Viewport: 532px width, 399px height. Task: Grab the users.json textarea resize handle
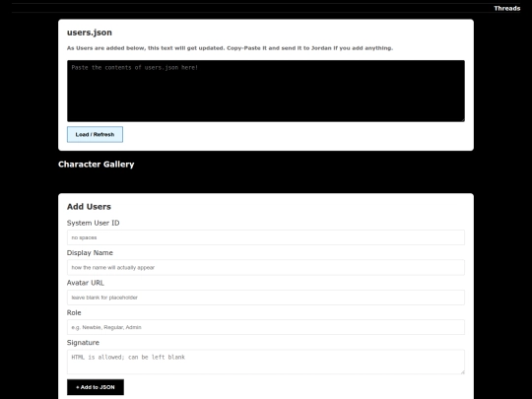click(x=462, y=119)
